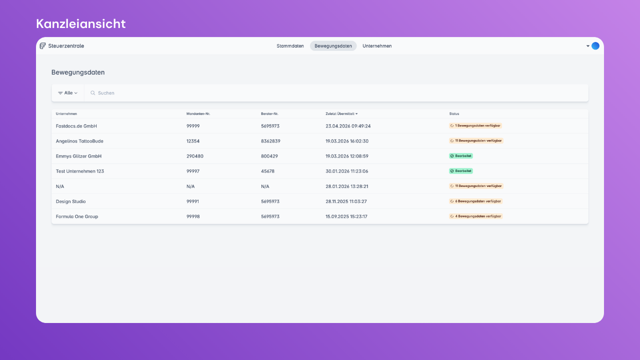Click the status badge in Angelinos TattooBude row
This screenshot has width=640, height=360.
[476, 141]
